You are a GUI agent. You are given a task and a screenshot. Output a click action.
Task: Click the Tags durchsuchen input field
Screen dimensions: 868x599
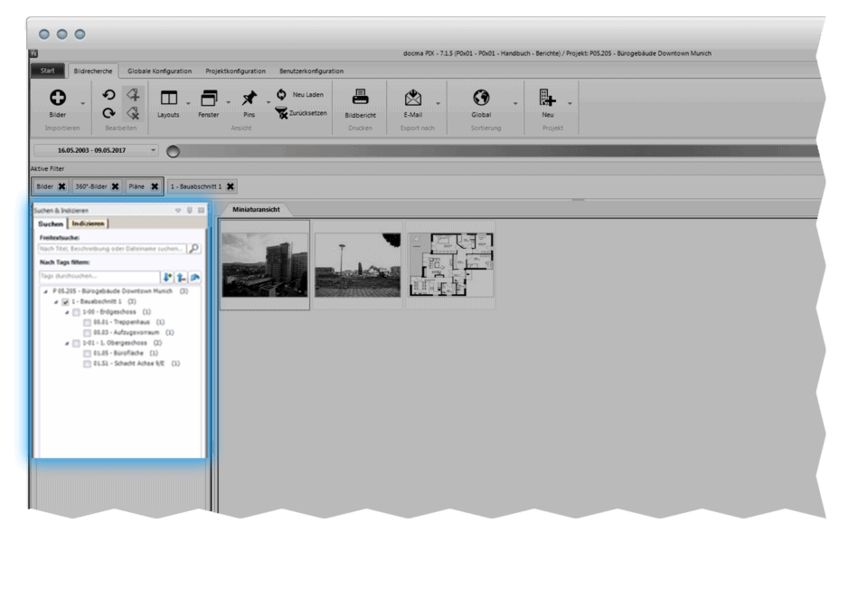click(99, 277)
